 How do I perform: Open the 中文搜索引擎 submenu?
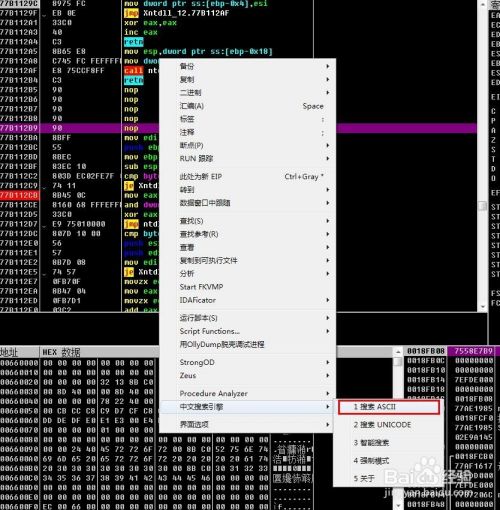click(247, 407)
